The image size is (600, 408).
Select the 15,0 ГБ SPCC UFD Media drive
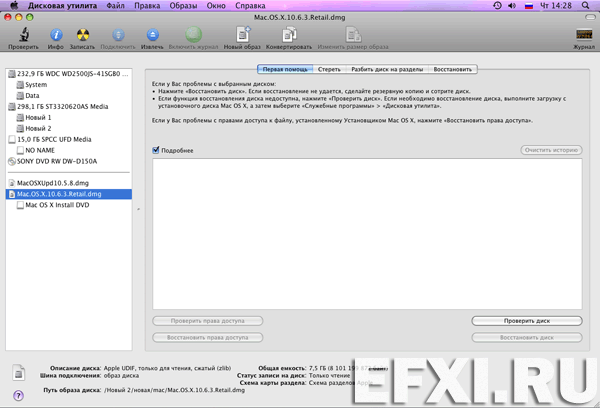click(x=69, y=139)
